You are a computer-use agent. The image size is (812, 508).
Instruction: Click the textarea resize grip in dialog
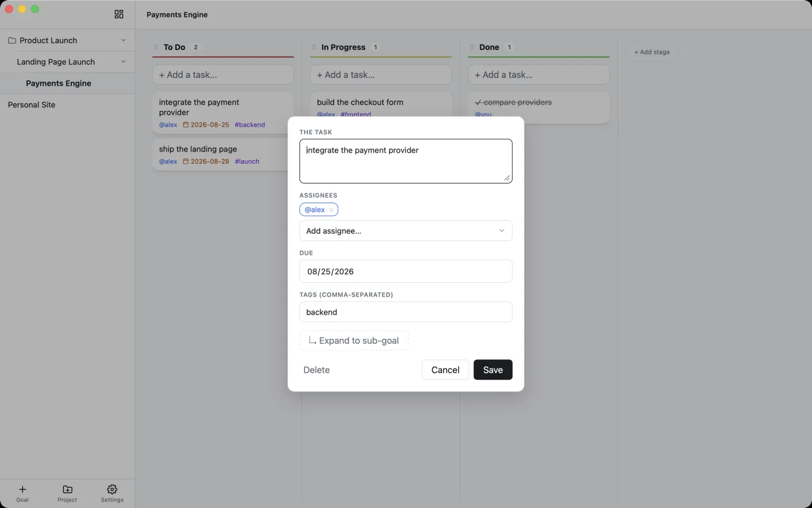pos(507,178)
